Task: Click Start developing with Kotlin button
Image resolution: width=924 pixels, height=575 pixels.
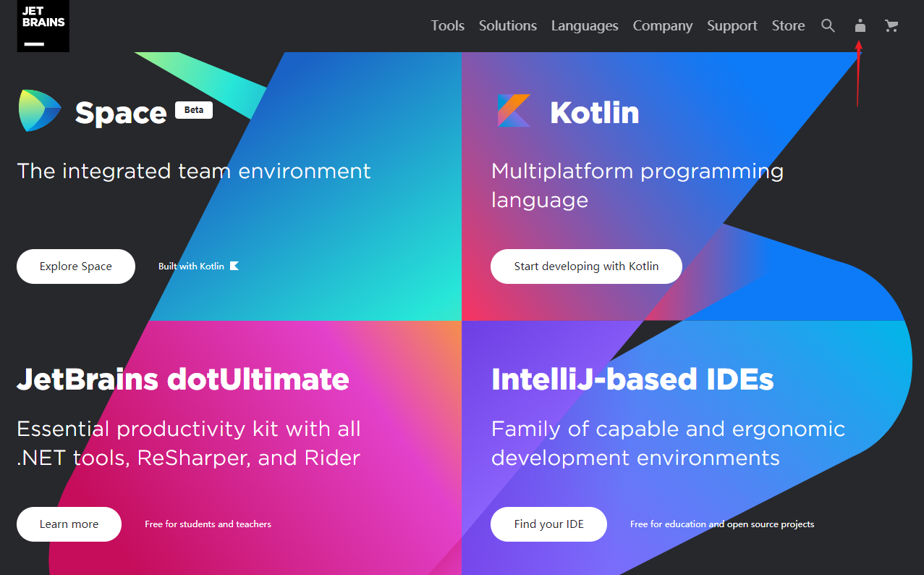Action: pyautogui.click(x=586, y=266)
